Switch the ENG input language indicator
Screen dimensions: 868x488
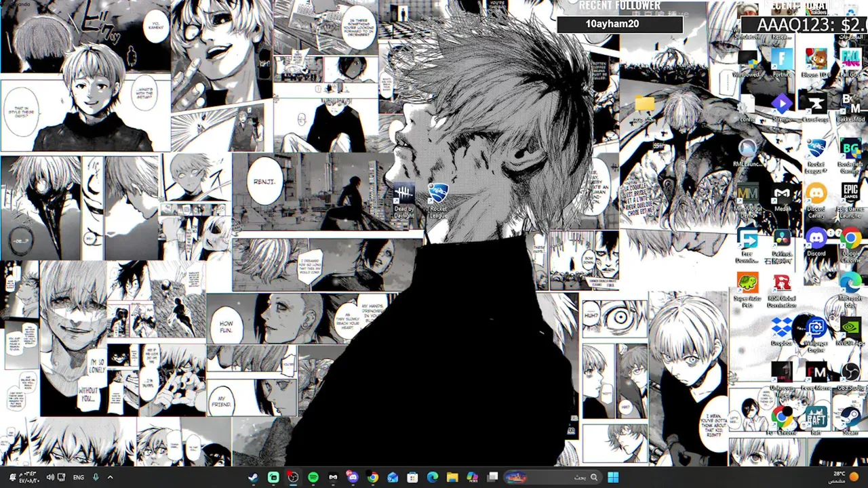(79, 477)
